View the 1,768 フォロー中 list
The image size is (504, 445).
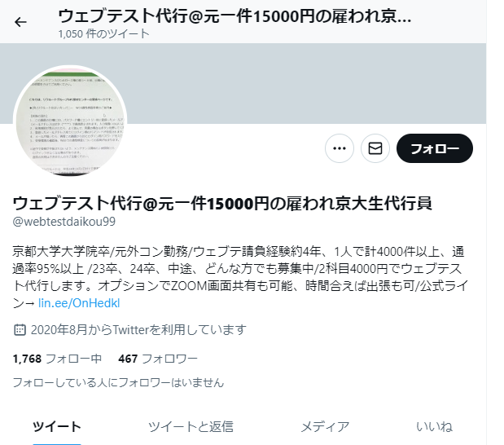pyautogui.click(x=57, y=359)
